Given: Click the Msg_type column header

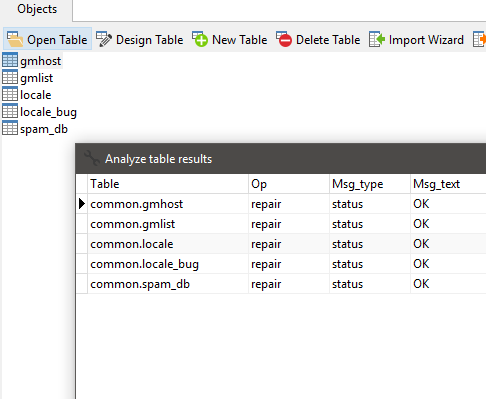Looking at the screenshot, I should pos(370,184).
